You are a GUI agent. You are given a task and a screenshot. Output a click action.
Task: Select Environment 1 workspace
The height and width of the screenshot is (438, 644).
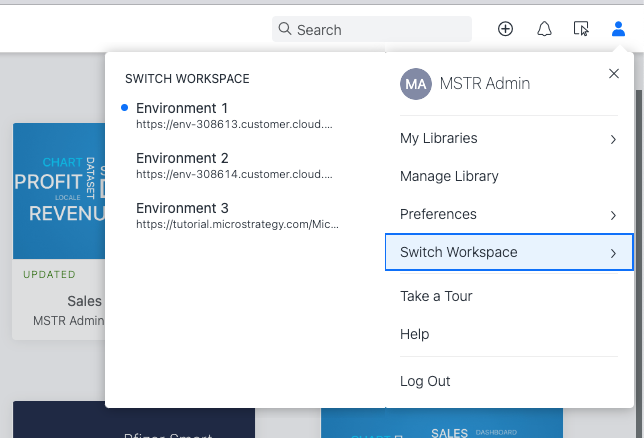click(x=182, y=108)
